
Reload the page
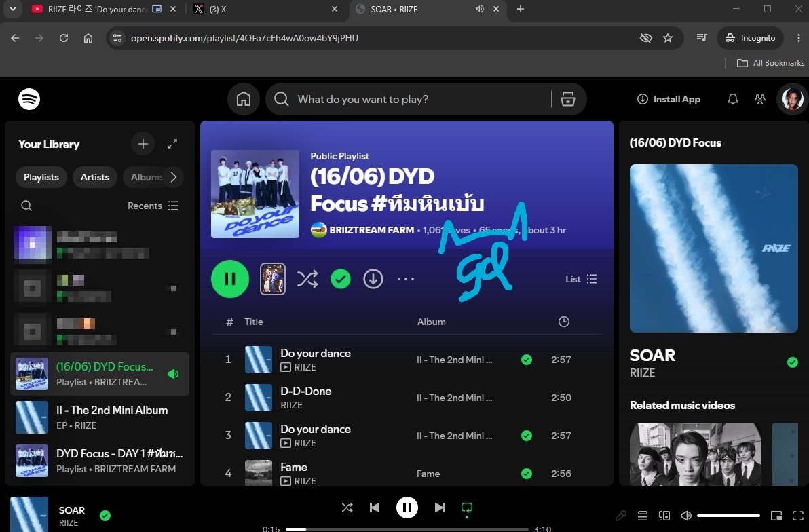tap(64, 38)
